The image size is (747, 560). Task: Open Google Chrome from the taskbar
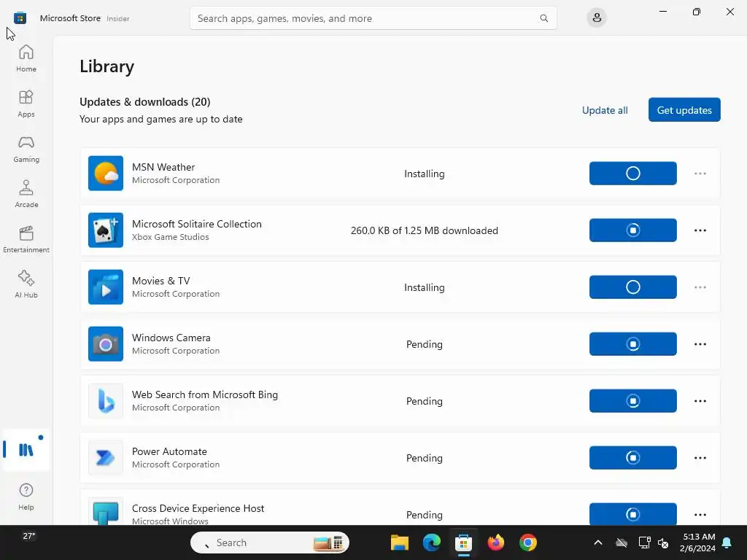coord(528,542)
